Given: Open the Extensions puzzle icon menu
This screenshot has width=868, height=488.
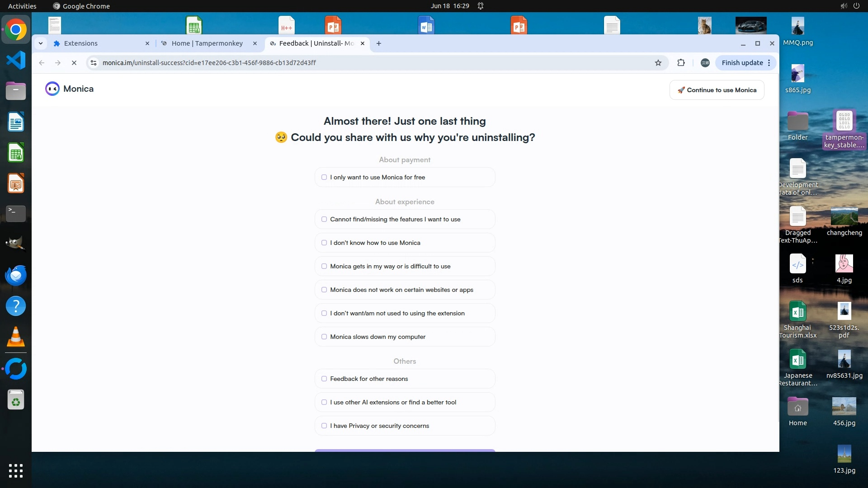Looking at the screenshot, I should click(x=681, y=63).
